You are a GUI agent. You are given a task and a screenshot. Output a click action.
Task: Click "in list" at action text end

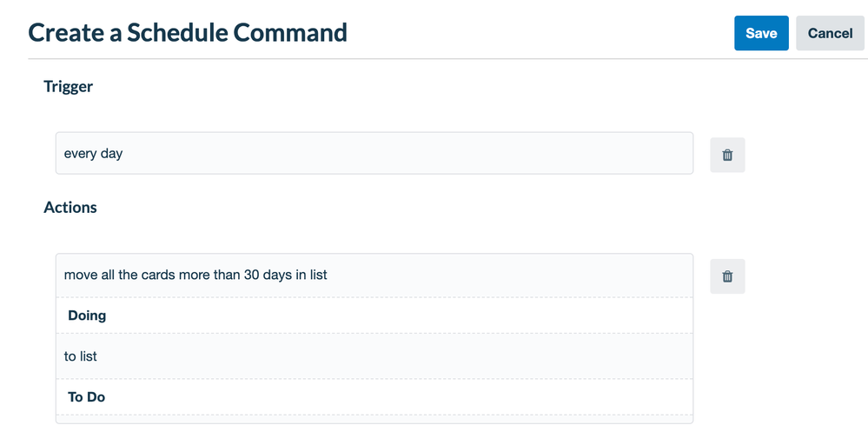pyautogui.click(x=311, y=275)
